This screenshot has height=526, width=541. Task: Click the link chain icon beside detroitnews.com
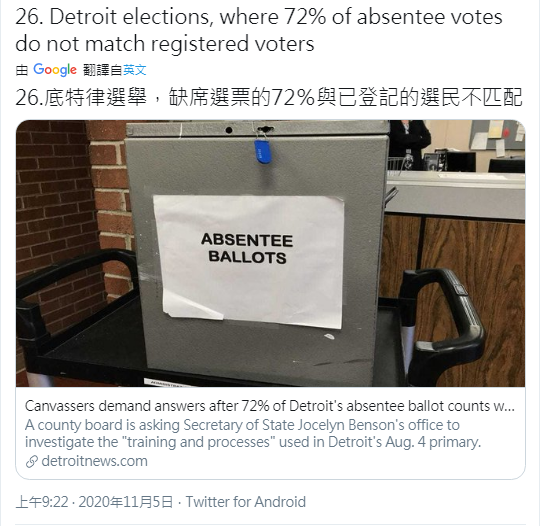click(32, 461)
